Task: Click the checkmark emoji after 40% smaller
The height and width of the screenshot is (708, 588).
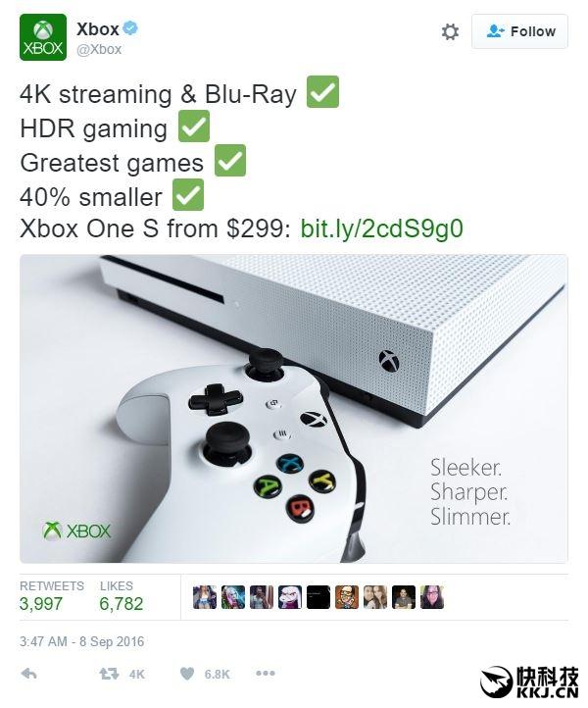Action: (x=188, y=194)
